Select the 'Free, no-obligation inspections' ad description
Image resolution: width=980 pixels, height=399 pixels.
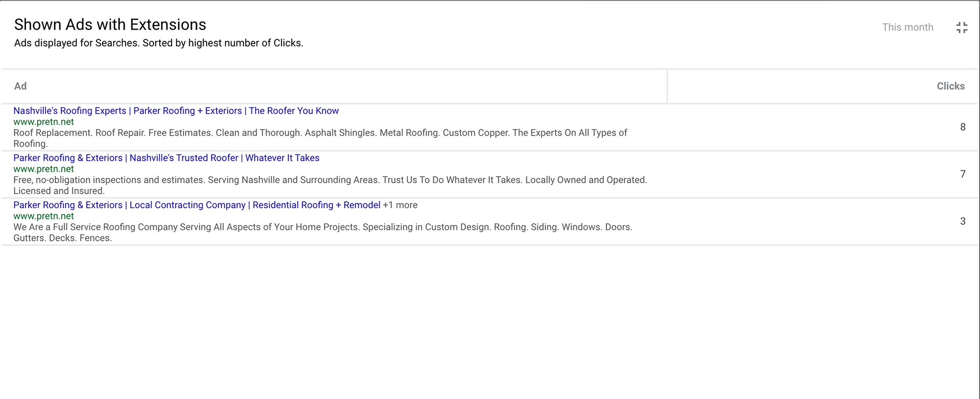coord(330,185)
